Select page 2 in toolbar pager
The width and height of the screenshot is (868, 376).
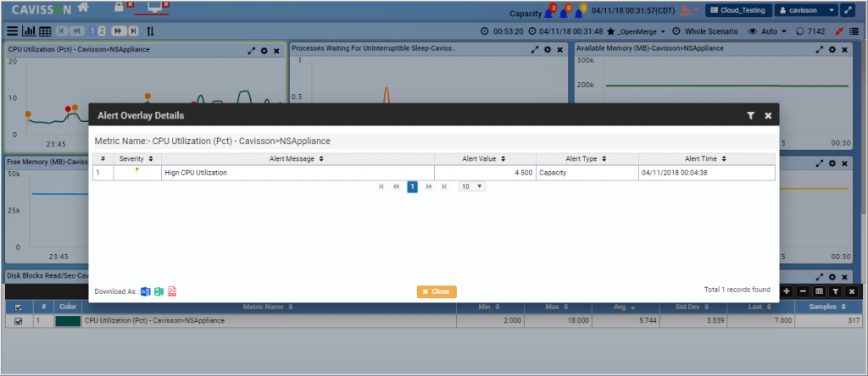click(x=102, y=31)
